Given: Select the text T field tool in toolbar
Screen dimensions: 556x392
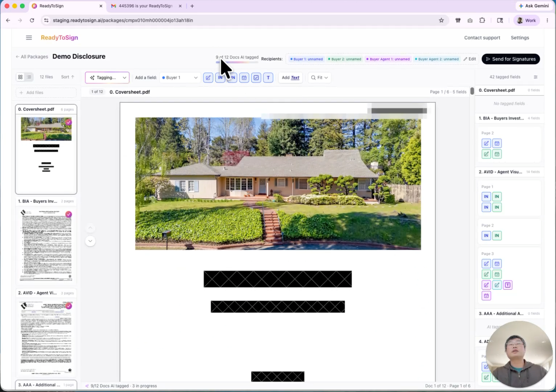Looking at the screenshot, I should point(268,78).
